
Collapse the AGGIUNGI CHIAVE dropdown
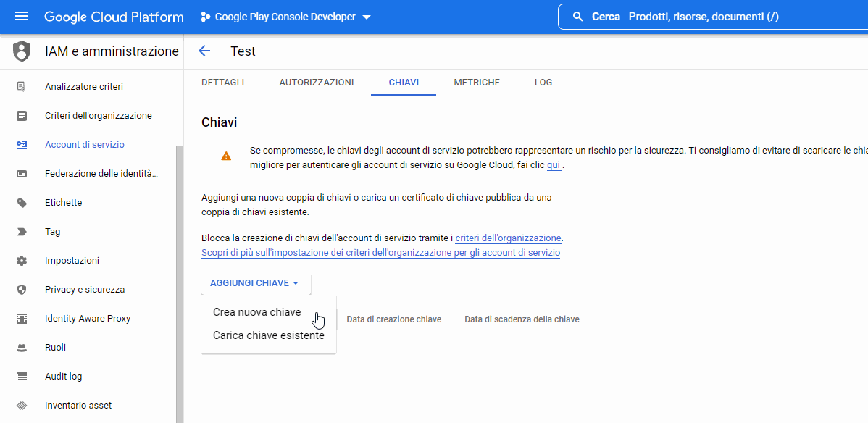(x=254, y=283)
